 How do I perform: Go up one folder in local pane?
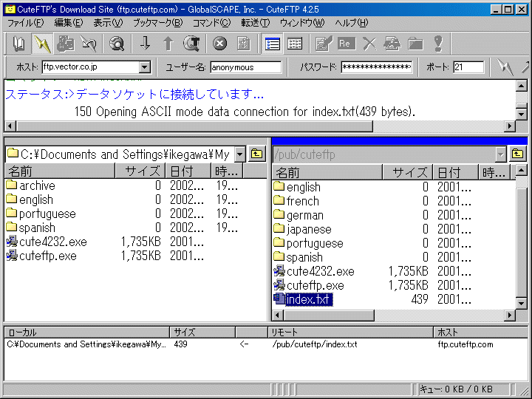click(x=257, y=154)
